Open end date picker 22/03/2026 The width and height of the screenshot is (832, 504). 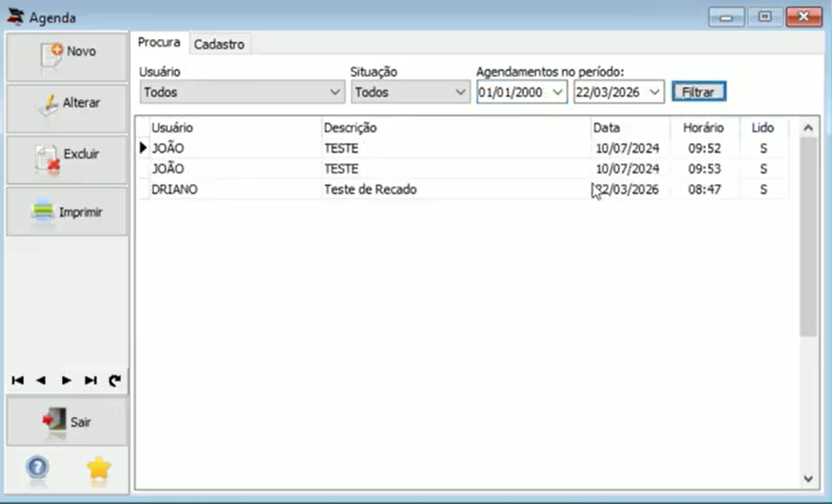coord(655,92)
